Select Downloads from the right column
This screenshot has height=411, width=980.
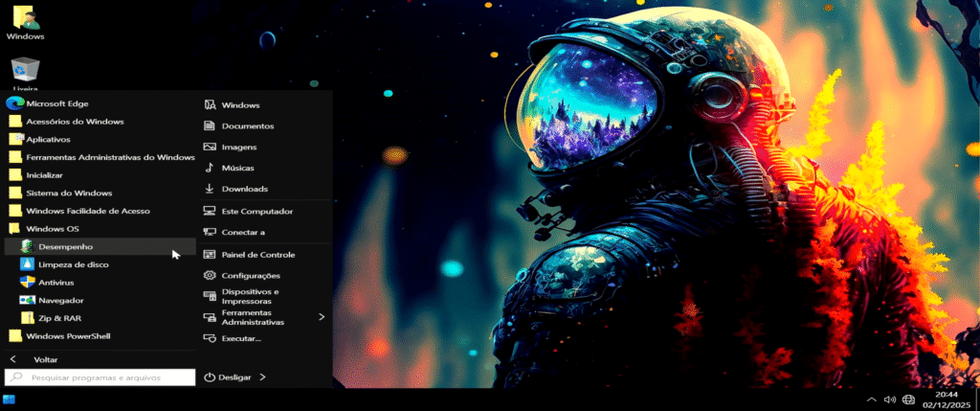coord(244,189)
